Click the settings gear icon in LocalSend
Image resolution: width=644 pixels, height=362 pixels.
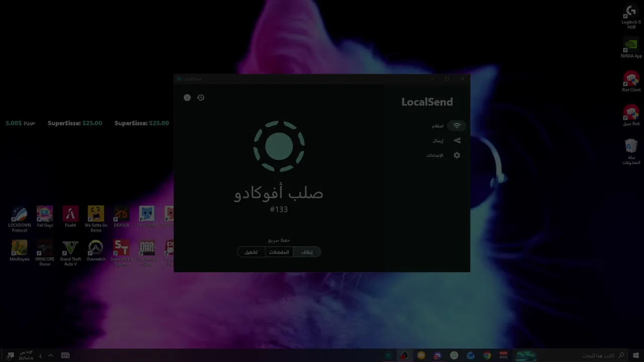coord(457,155)
